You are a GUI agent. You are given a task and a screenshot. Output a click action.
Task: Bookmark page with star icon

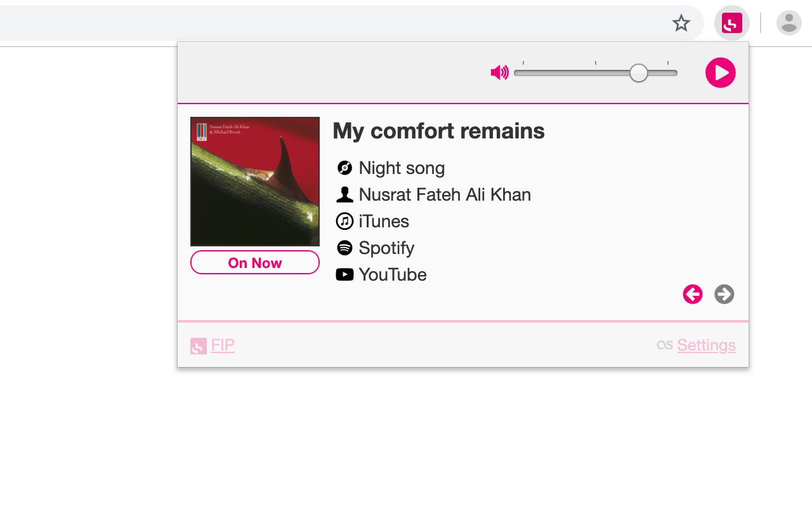(681, 23)
